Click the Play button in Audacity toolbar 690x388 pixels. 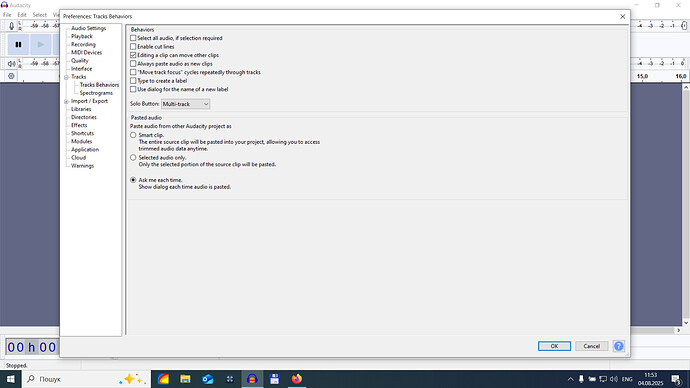(40, 44)
